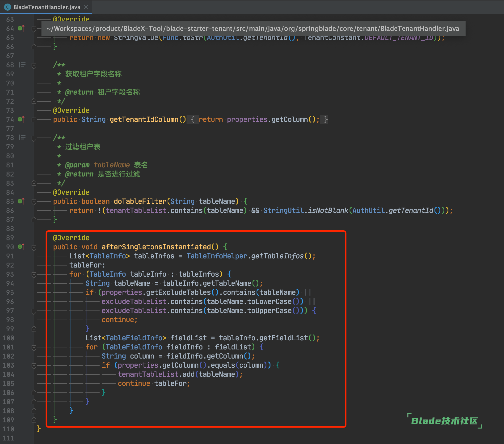504x444 pixels.
Task: Click toUpperCase on line 97
Action: tap(269, 311)
